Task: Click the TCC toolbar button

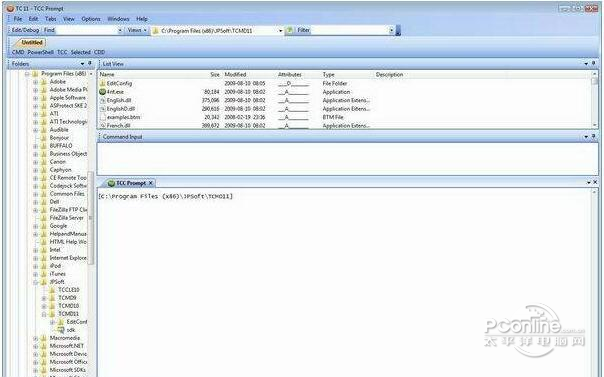Action: (62, 52)
